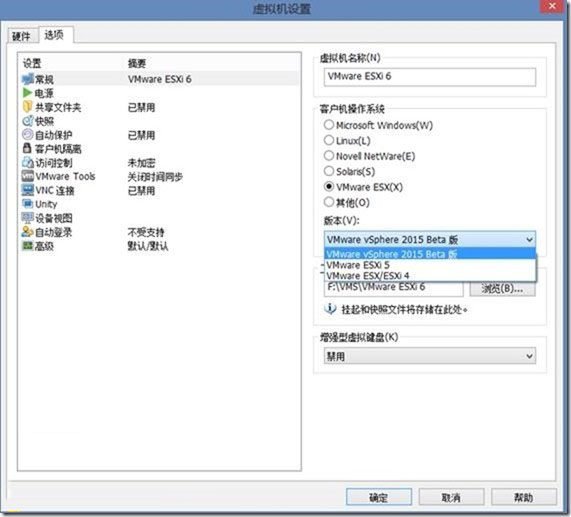Select the 访问控制 row label
The image size is (571, 517).
(54, 163)
